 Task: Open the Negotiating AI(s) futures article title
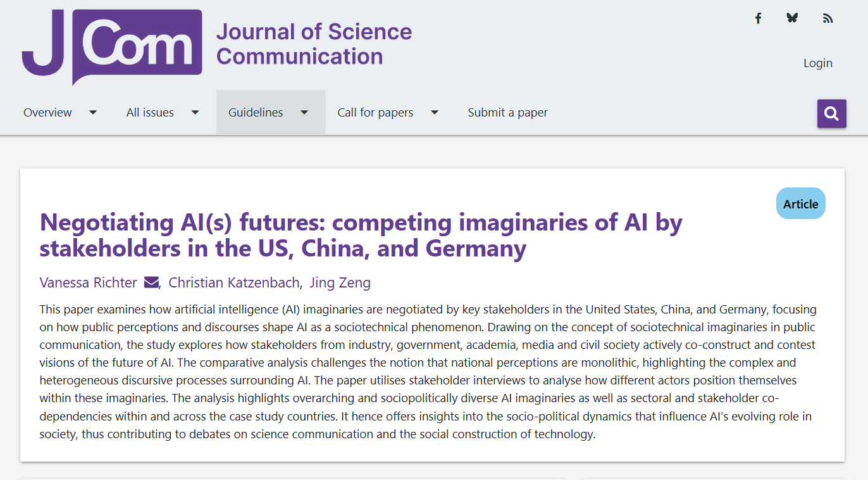pos(361,235)
